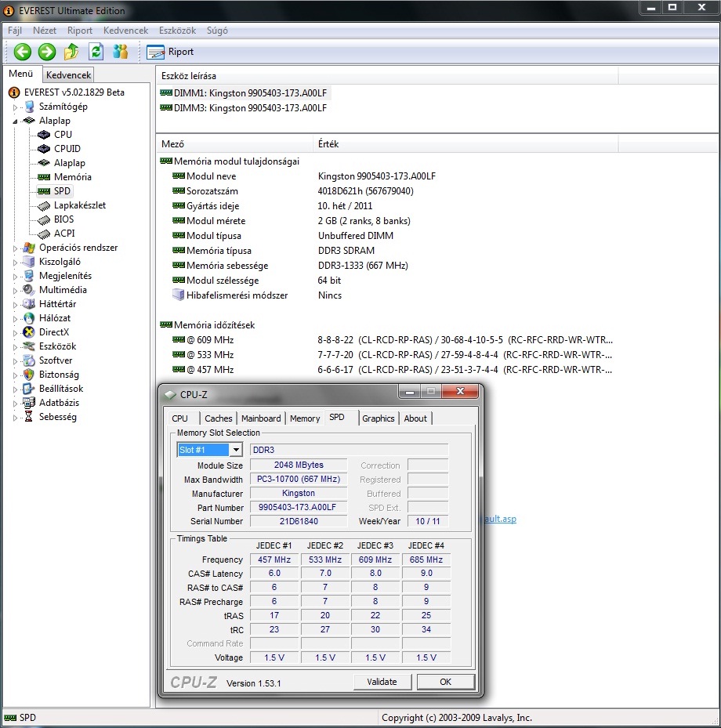Expand the Kiszolgáló tree node
Image resolution: width=721 pixels, height=728 pixels.
[16, 263]
